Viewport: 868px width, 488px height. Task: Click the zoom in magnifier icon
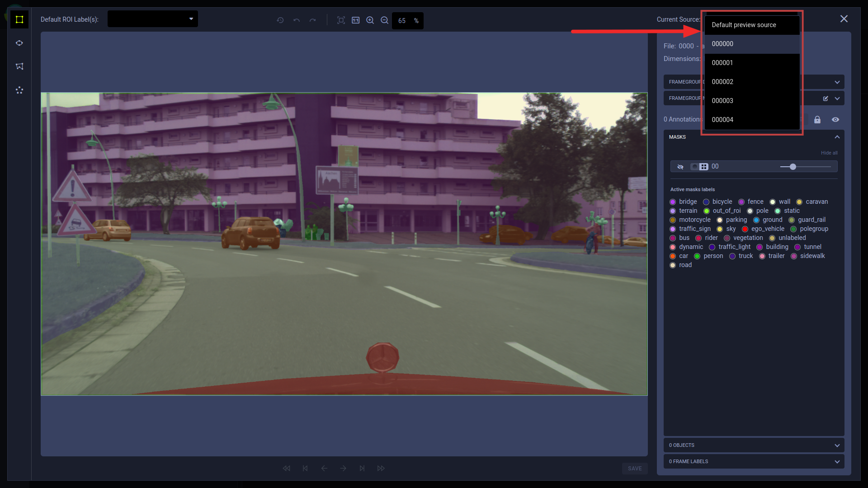(x=370, y=20)
